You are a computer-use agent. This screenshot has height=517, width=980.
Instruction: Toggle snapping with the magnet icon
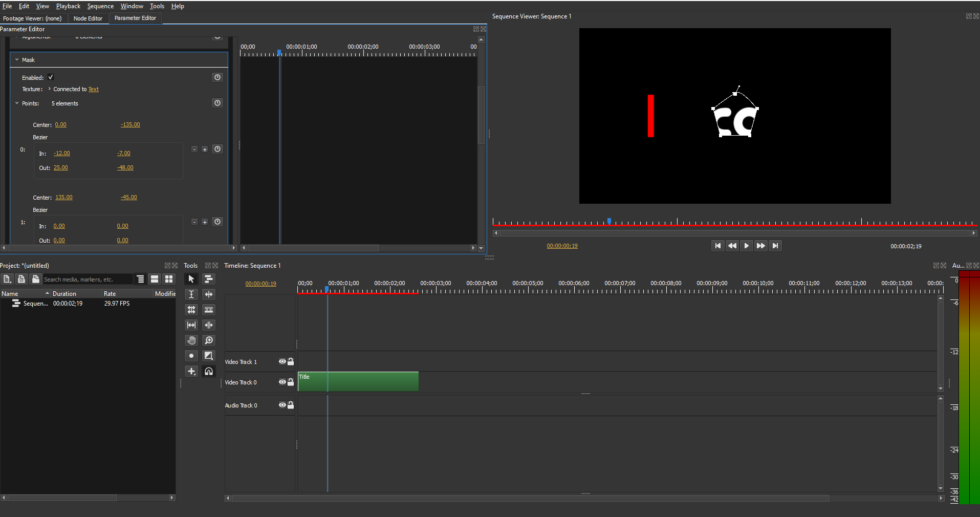[208, 371]
